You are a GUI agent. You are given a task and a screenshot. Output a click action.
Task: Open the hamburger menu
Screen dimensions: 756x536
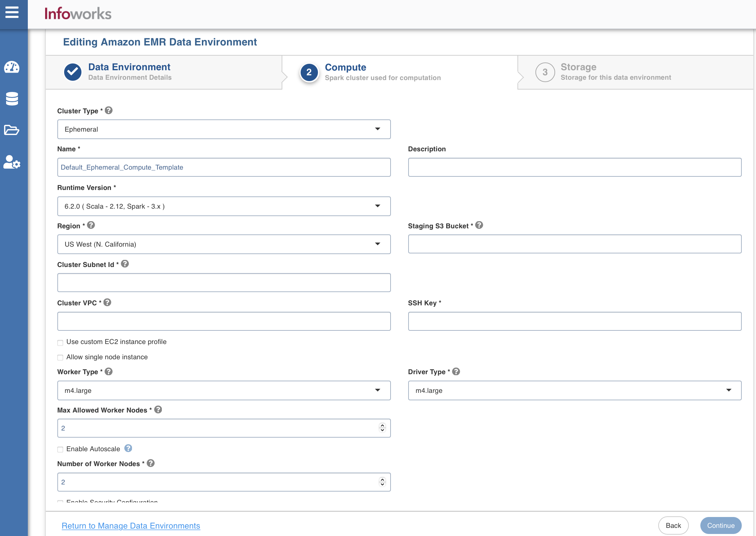coord(12,13)
